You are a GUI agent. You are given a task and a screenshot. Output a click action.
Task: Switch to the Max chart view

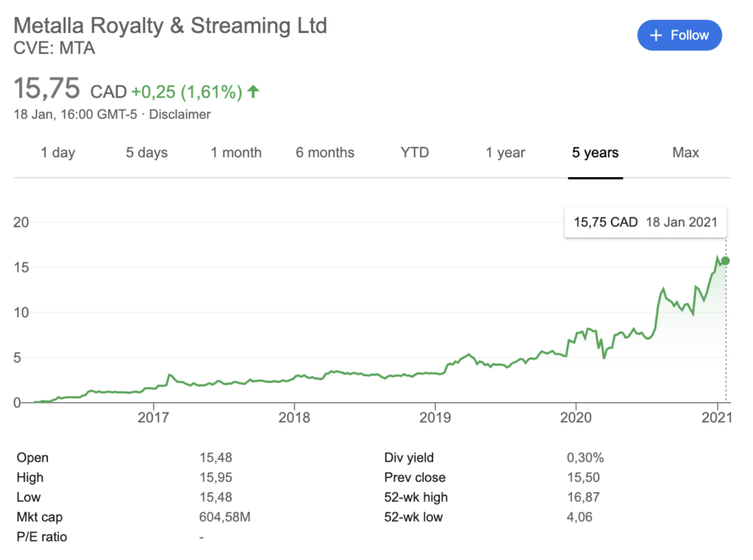coord(685,153)
